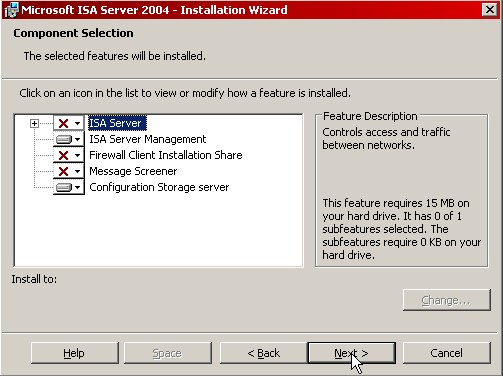Select Firewall Client Installation Share feature
The height and width of the screenshot is (376, 503).
tap(166, 155)
